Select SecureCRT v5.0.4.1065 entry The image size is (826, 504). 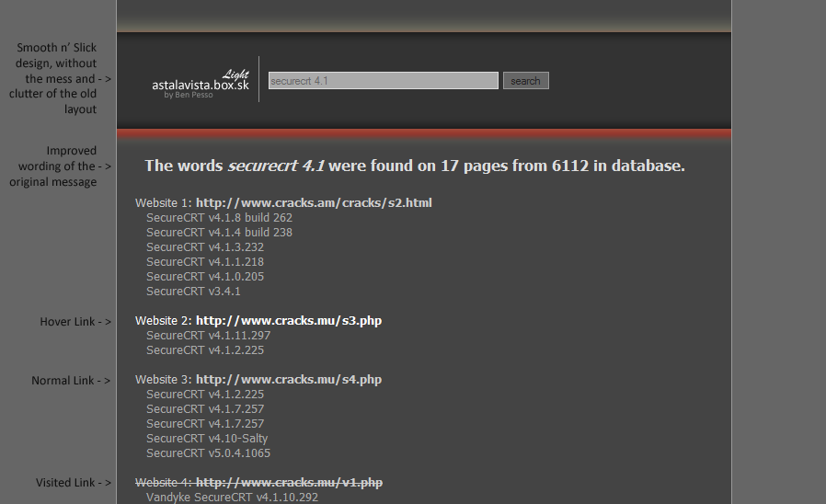coord(208,453)
